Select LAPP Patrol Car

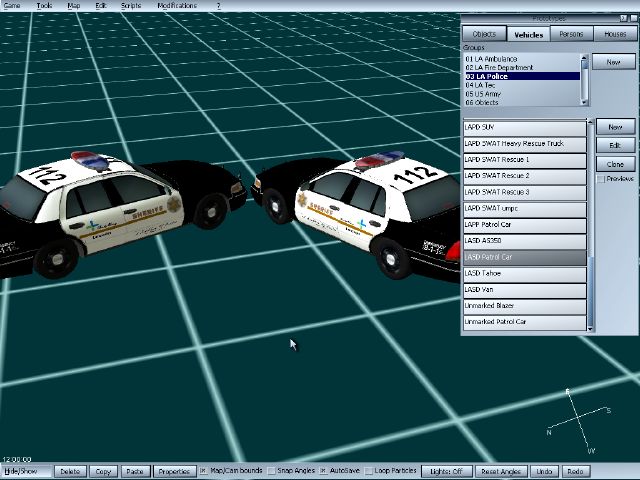tap(525, 225)
